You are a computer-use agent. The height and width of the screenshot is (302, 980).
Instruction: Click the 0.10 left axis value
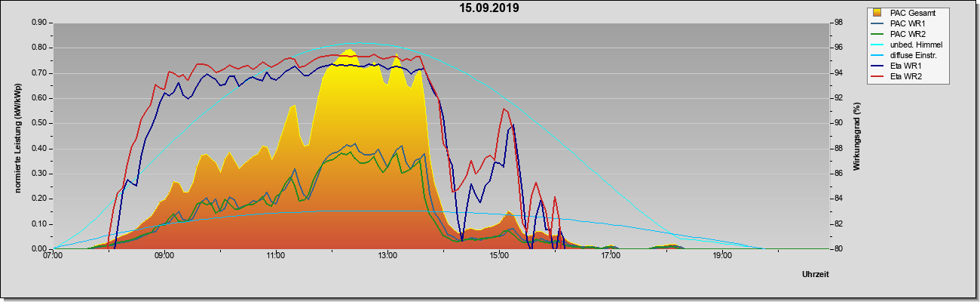coord(40,224)
